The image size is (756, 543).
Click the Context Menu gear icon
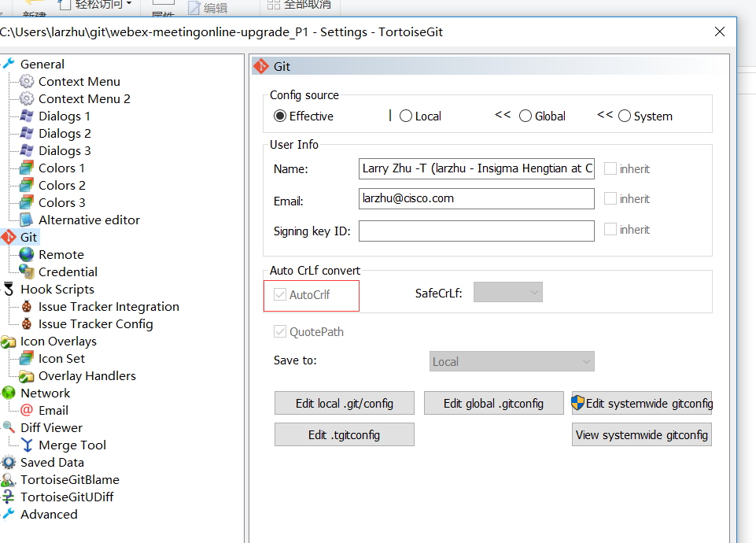pyautogui.click(x=27, y=81)
